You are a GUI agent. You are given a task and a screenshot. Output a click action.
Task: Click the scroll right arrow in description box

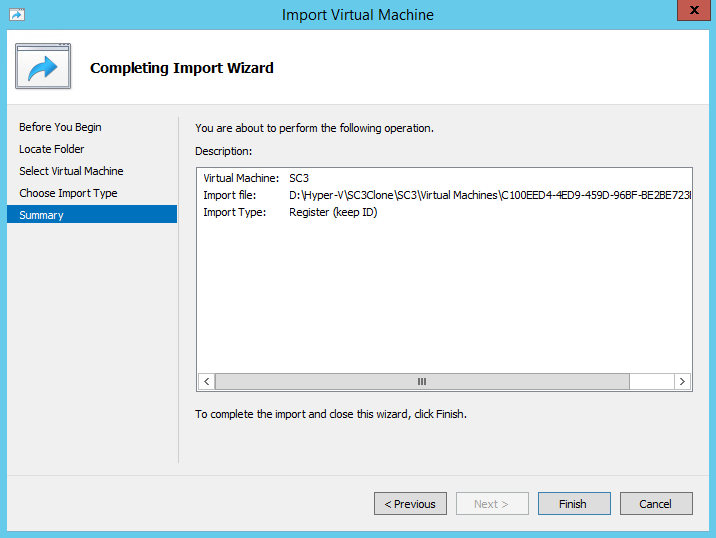coord(682,381)
